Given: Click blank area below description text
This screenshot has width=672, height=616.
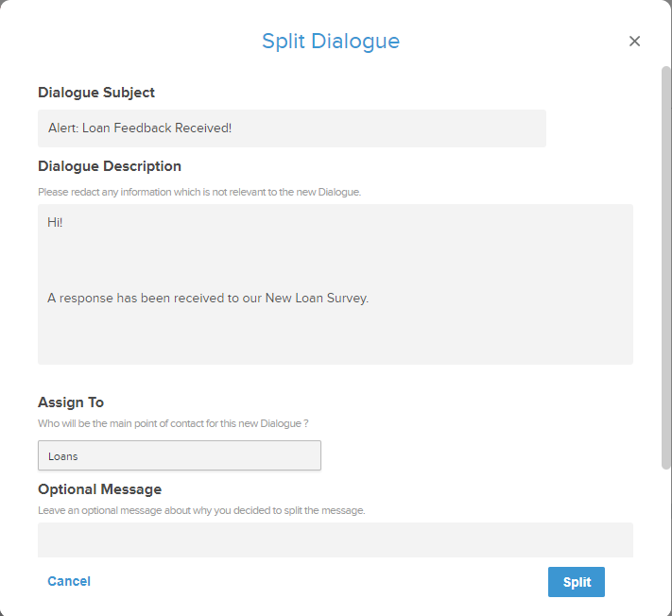Looking at the screenshot, I should tap(335, 340).
